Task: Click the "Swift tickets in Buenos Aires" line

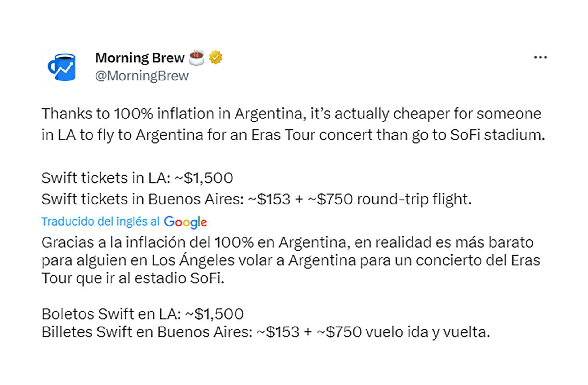Action: (x=256, y=199)
